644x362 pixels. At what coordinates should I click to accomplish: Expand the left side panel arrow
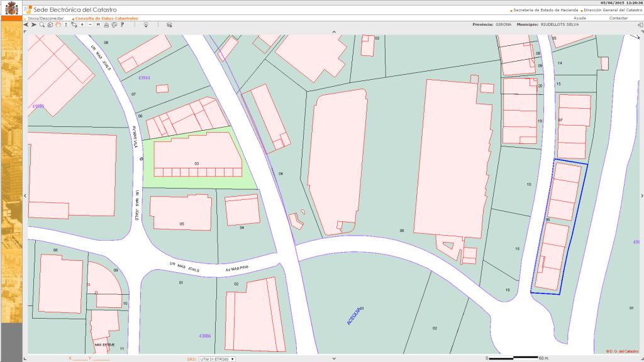(25, 196)
